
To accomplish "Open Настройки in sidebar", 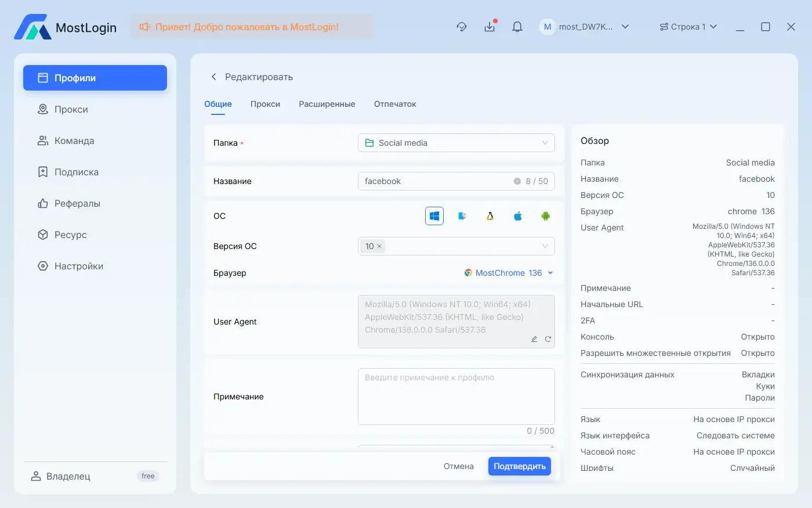I will coord(95,266).
